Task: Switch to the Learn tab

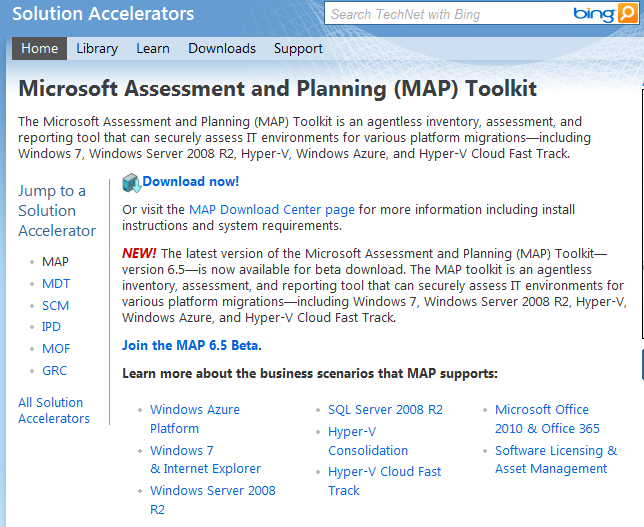Action: pyautogui.click(x=153, y=48)
